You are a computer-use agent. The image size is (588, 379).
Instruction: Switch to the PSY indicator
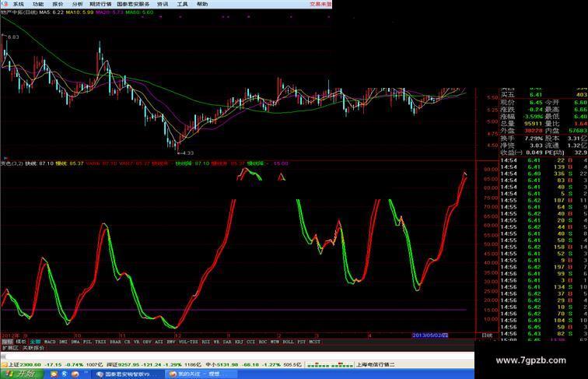[302, 342]
